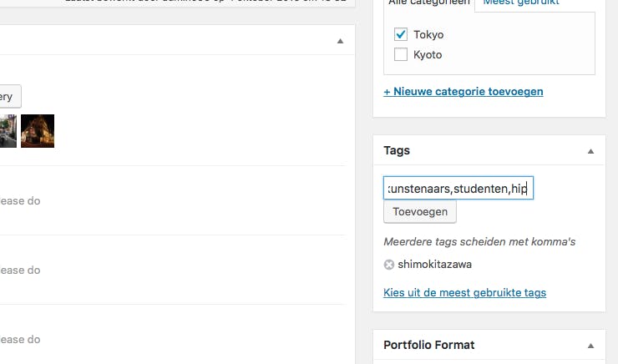Click the partially visible gallery button
The height and width of the screenshot is (364, 618).
10,95
